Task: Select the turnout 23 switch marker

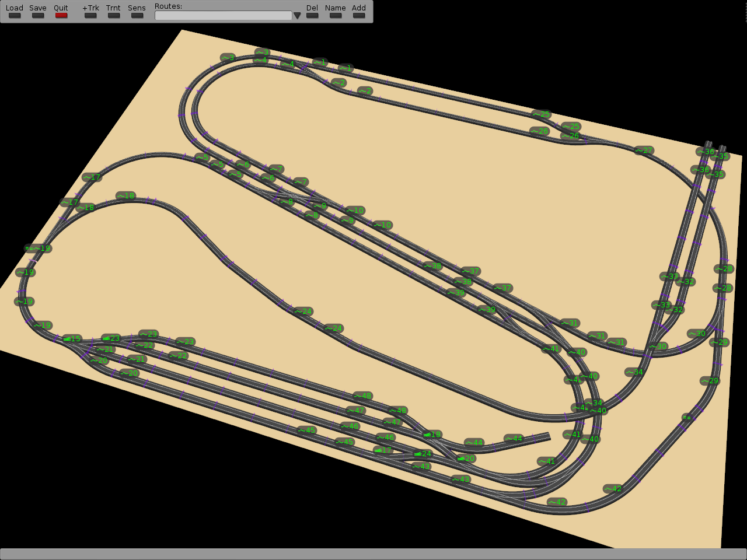Action: [110, 338]
